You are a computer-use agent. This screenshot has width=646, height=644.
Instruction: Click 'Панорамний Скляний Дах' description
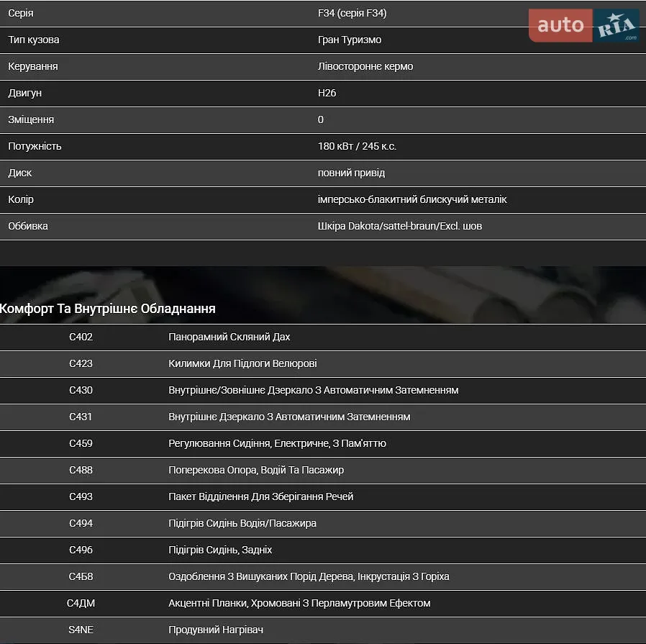click(229, 337)
